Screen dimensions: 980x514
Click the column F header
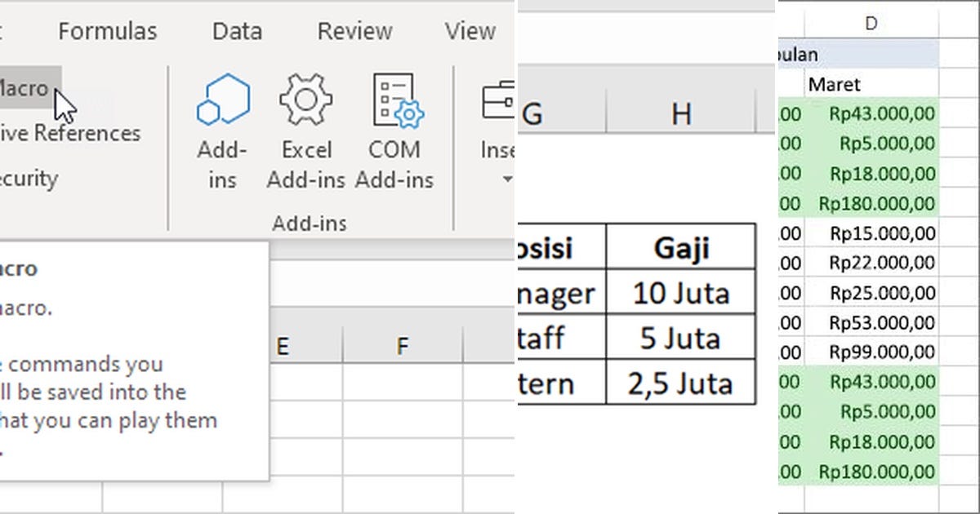401,344
